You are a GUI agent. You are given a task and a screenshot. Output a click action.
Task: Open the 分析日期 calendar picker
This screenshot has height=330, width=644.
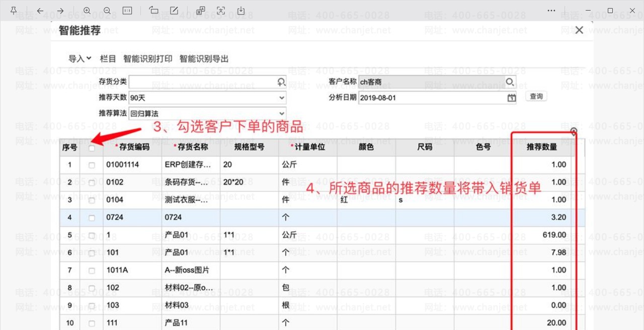coord(511,98)
